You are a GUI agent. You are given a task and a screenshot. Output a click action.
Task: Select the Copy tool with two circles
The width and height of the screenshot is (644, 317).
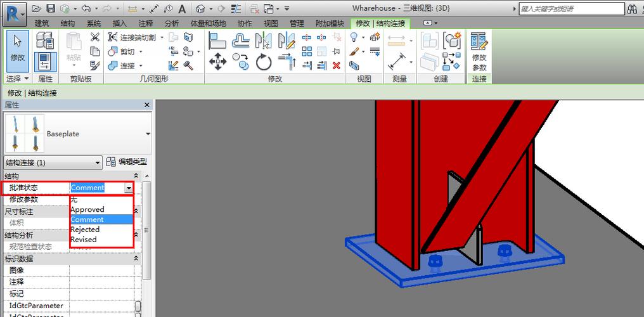pyautogui.click(x=241, y=62)
